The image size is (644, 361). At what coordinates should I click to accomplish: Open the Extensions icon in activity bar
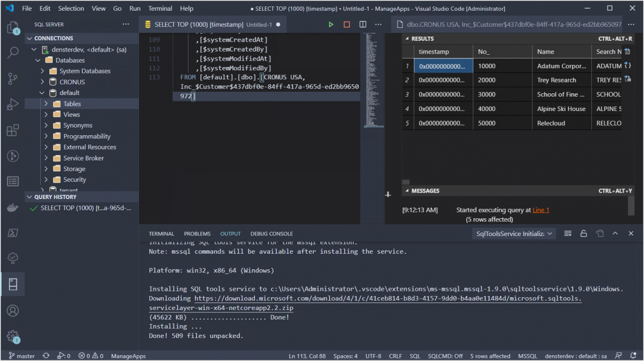pos(12,130)
